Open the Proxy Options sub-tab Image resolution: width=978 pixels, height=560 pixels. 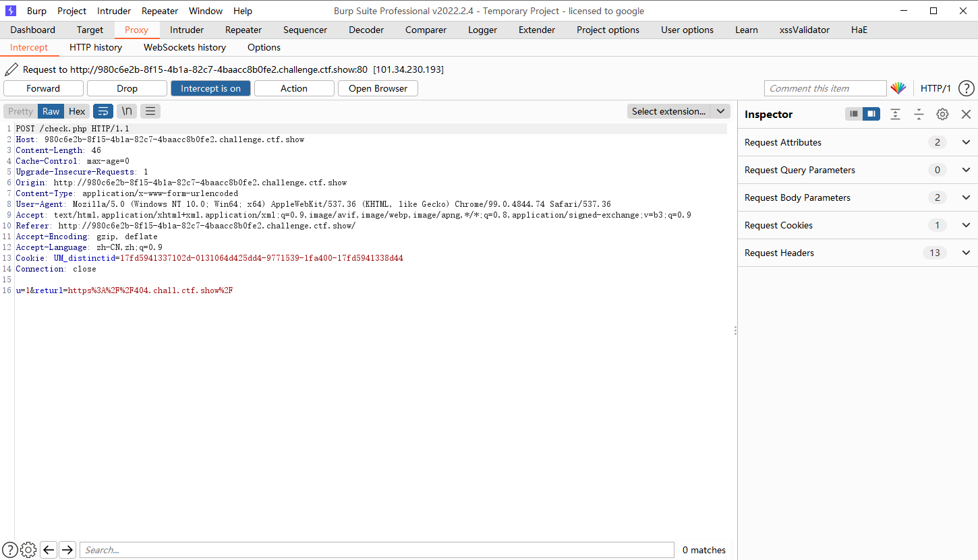pos(264,47)
